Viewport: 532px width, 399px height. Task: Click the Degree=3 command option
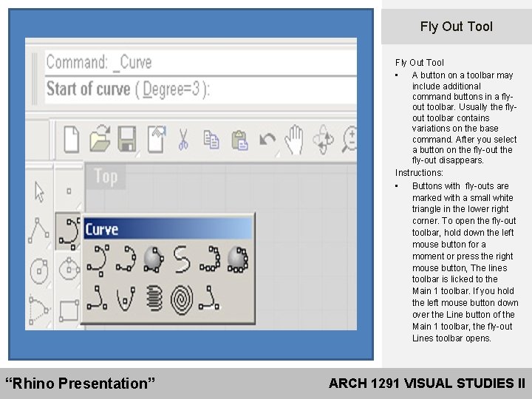pyautogui.click(x=171, y=89)
